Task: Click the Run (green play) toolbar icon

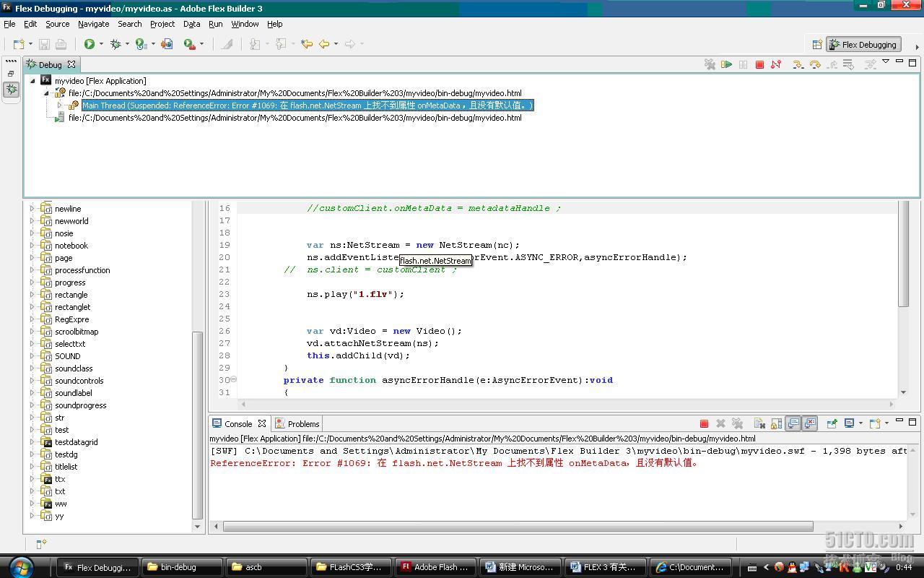Action: click(90, 44)
